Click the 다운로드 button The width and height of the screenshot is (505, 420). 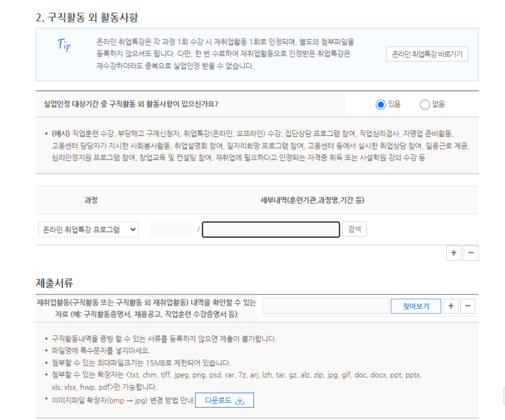(225, 400)
